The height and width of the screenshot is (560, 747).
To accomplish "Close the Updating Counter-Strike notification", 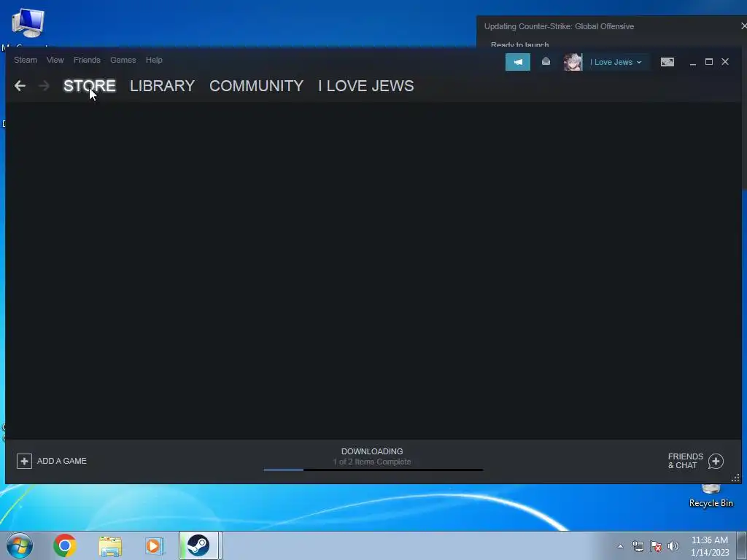I will (743, 26).
